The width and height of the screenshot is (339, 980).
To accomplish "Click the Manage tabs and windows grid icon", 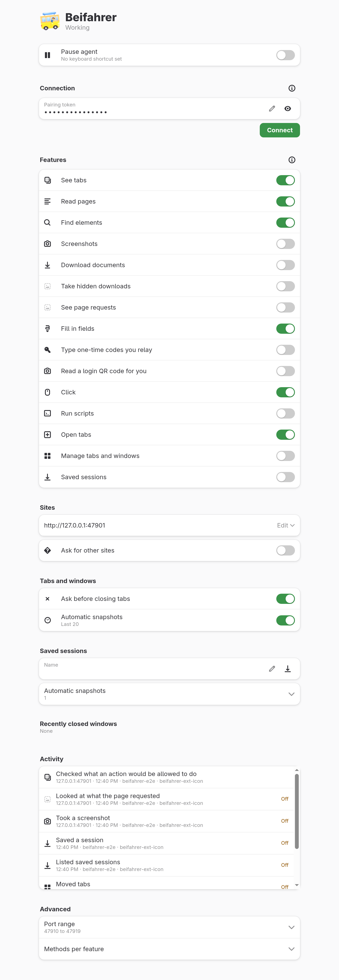I will point(47,456).
